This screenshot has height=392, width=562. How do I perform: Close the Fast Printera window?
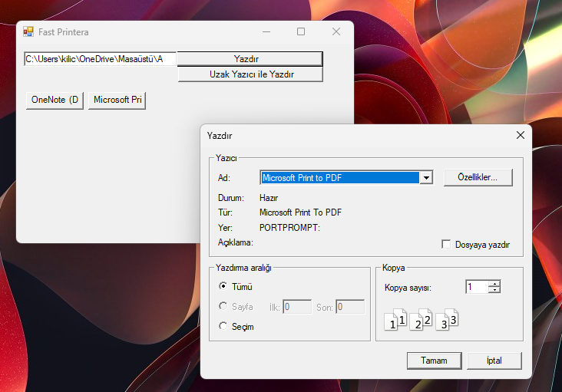[x=336, y=32]
